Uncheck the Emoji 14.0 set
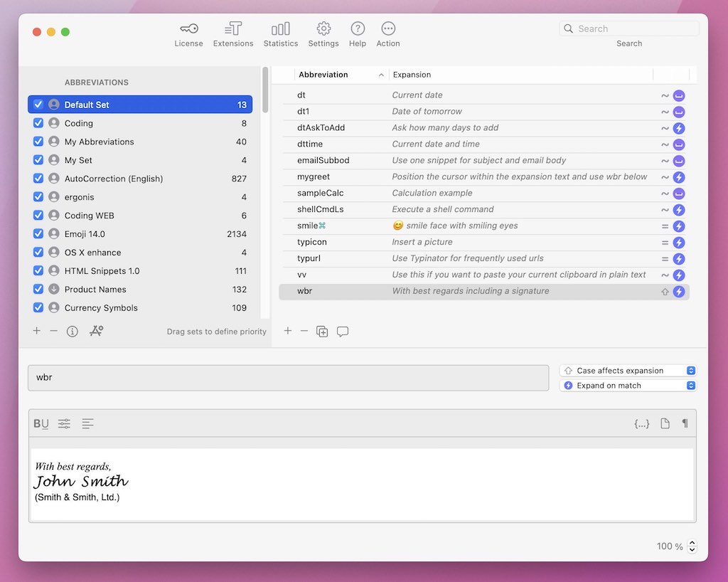This screenshot has height=582, width=728. (x=38, y=233)
